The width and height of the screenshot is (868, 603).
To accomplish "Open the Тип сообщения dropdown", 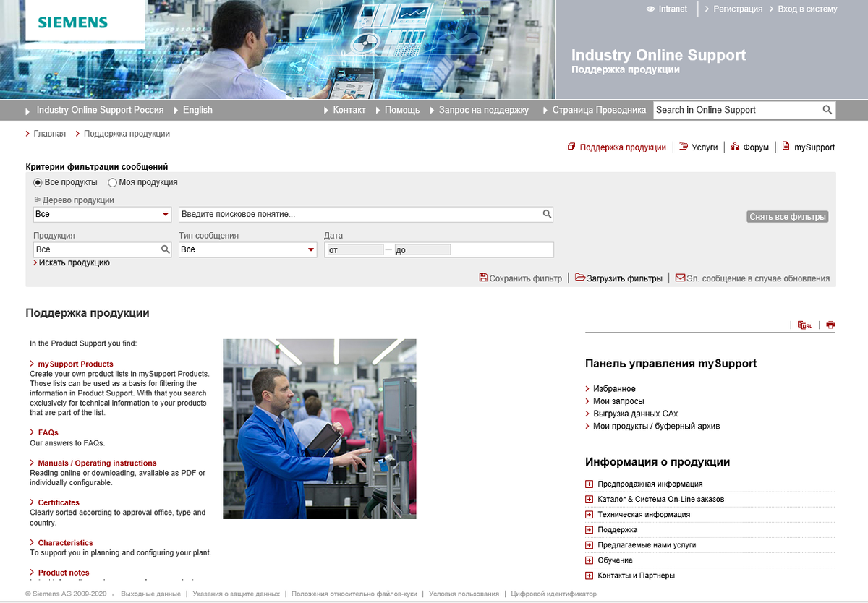I will [x=248, y=249].
